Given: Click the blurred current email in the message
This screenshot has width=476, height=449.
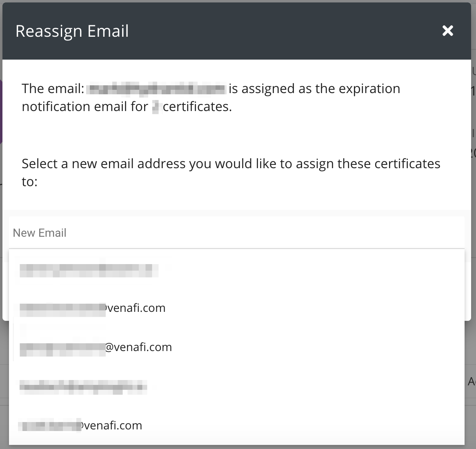Looking at the screenshot, I should point(157,89).
